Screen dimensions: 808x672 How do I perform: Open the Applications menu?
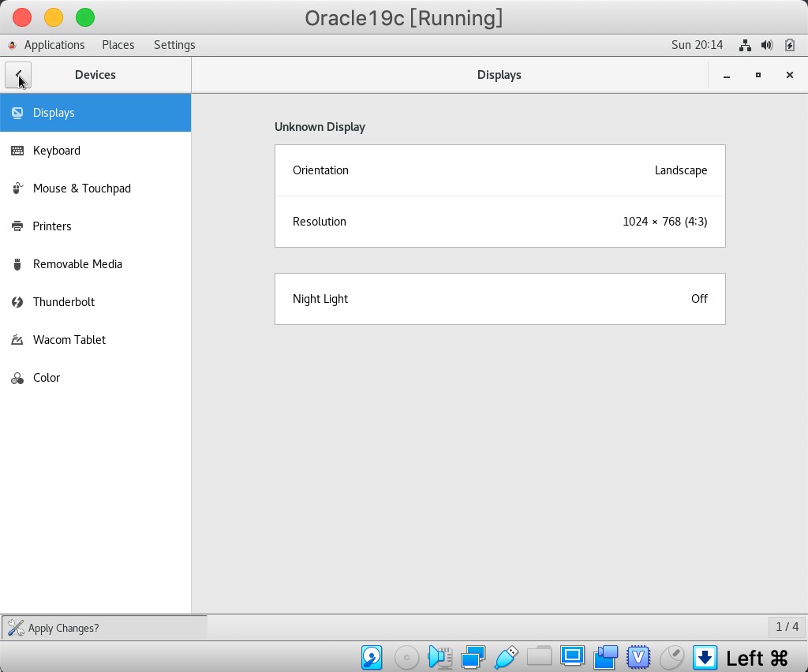(x=54, y=45)
